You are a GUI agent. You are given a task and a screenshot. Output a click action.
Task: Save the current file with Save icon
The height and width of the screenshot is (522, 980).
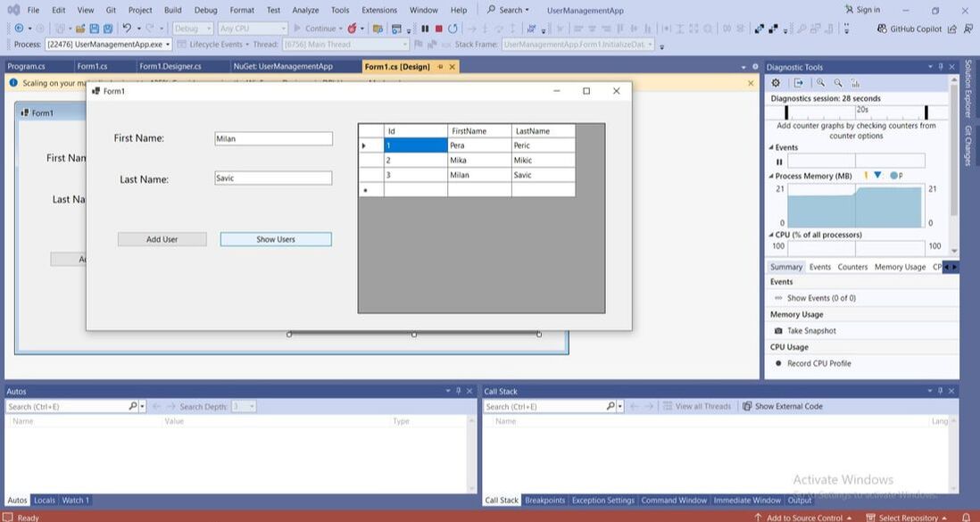(95, 29)
